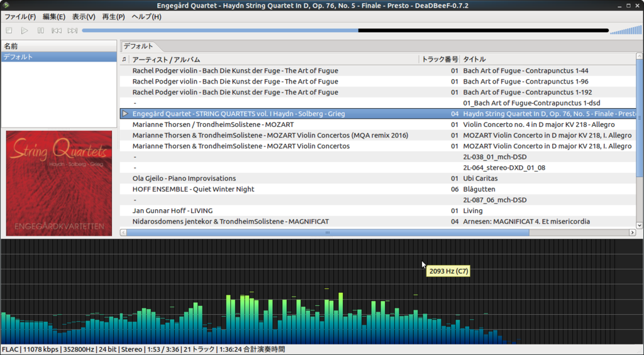
Task: Click the 名前 column header
Action: tap(58, 46)
